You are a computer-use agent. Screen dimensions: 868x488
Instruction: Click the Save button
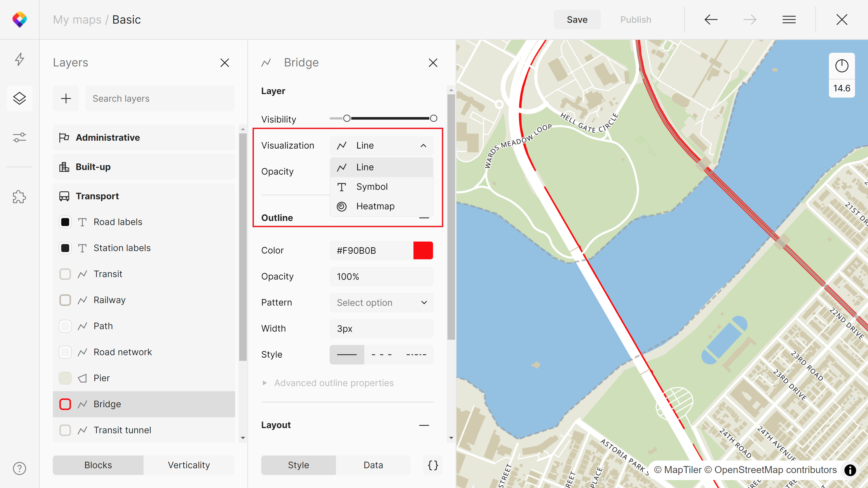tap(577, 20)
